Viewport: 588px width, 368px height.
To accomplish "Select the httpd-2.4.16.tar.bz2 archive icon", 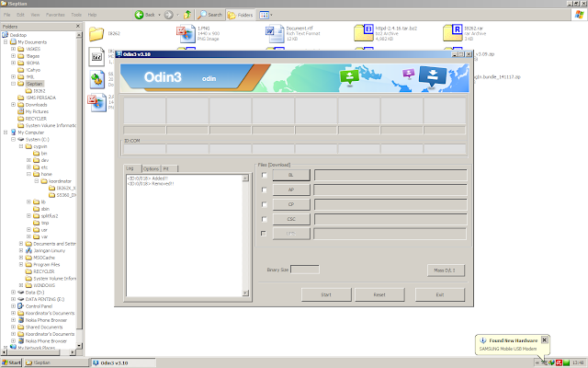I will [x=364, y=33].
